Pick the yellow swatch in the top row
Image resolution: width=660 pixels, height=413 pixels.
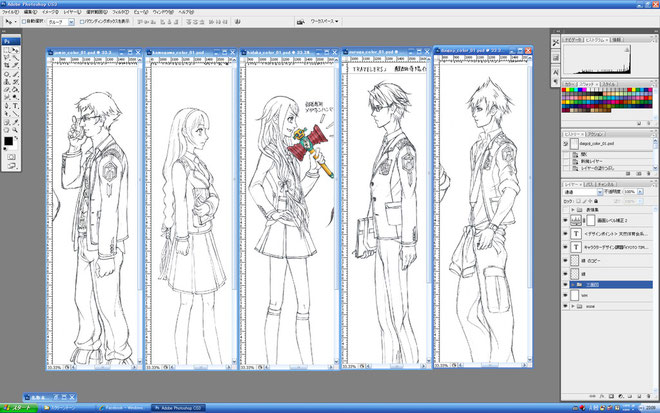coord(568,90)
